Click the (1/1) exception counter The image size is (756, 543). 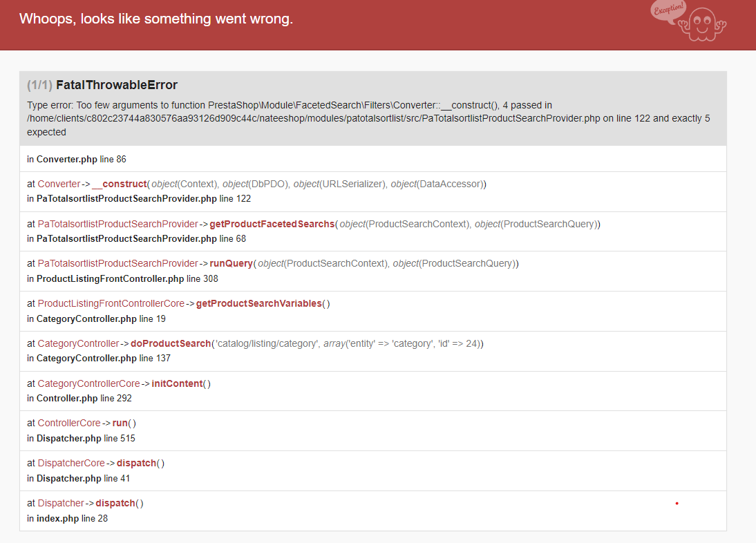click(39, 85)
